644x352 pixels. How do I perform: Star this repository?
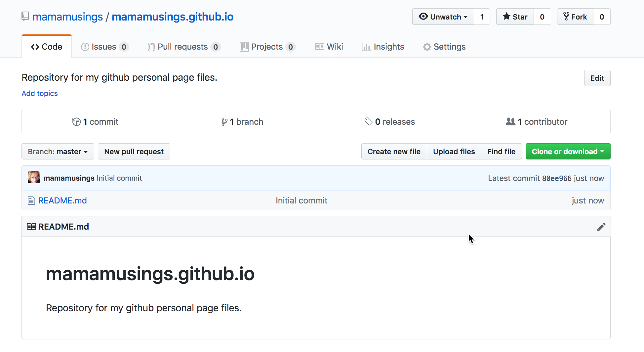(x=515, y=17)
